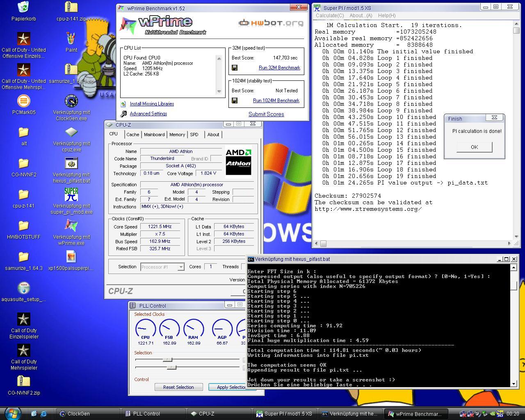Open Internet Explorer quick launch icon

[43, 414]
